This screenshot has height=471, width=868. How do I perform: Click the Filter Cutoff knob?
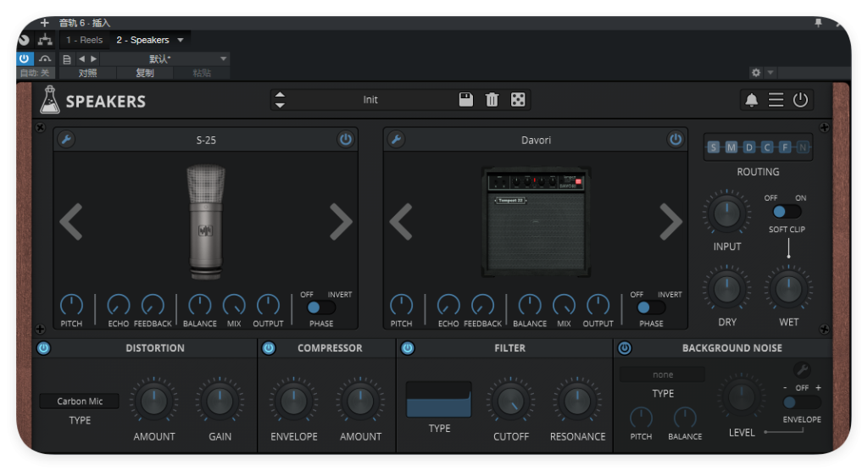[x=510, y=402]
